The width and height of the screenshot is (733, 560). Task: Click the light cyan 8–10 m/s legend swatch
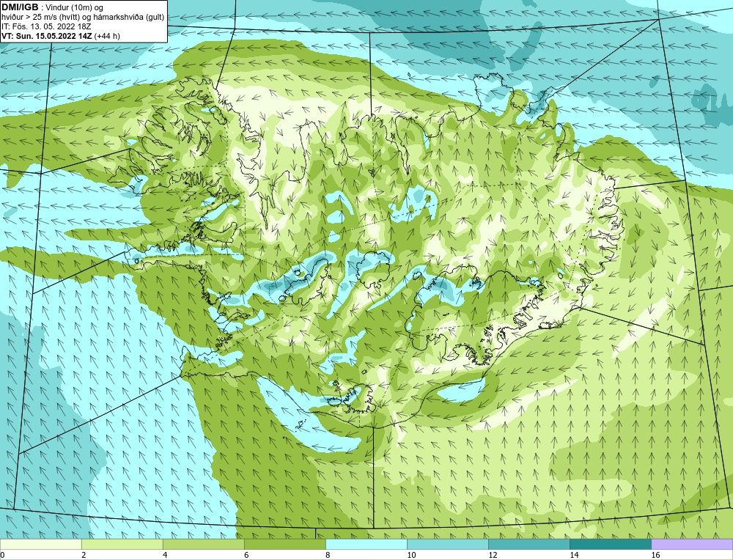click(x=366, y=544)
